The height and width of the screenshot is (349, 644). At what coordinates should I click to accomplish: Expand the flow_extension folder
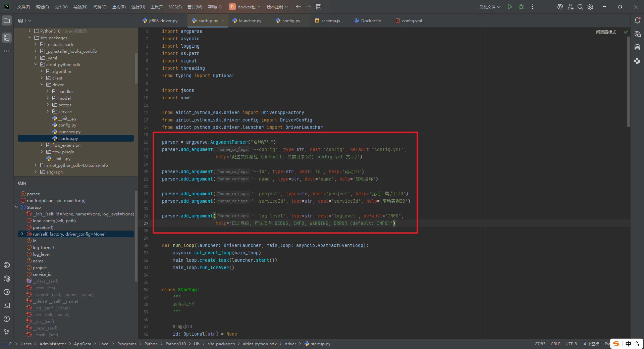[42, 145]
